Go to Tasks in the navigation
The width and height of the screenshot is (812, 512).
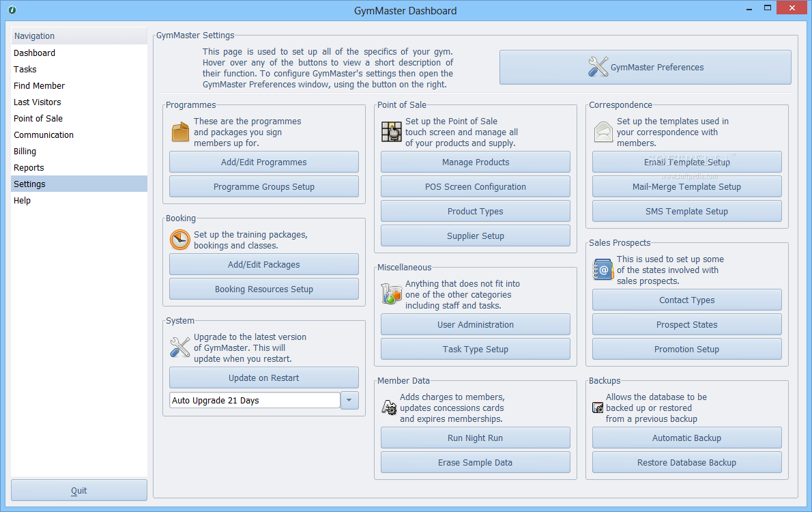[78, 70]
